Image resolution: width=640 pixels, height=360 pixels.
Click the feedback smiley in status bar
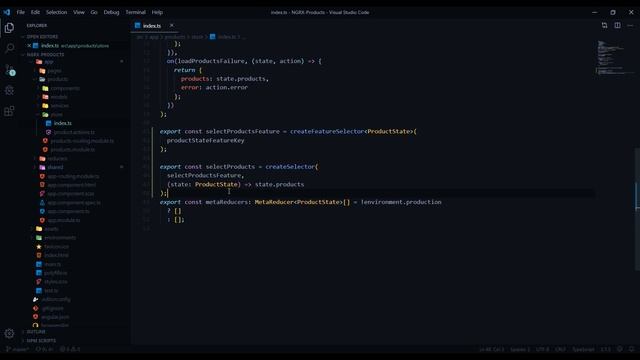(620, 349)
